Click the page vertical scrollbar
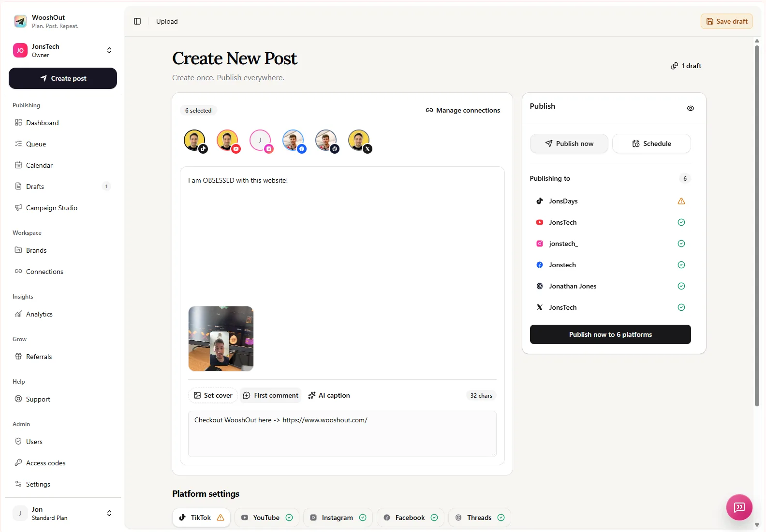 click(757, 226)
